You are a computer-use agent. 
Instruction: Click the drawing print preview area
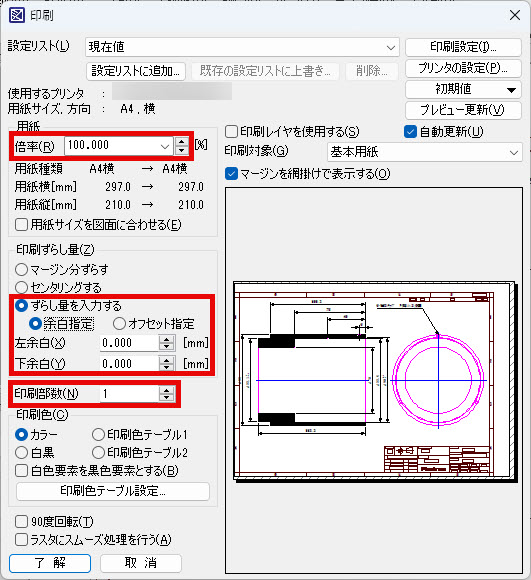[x=374, y=380]
